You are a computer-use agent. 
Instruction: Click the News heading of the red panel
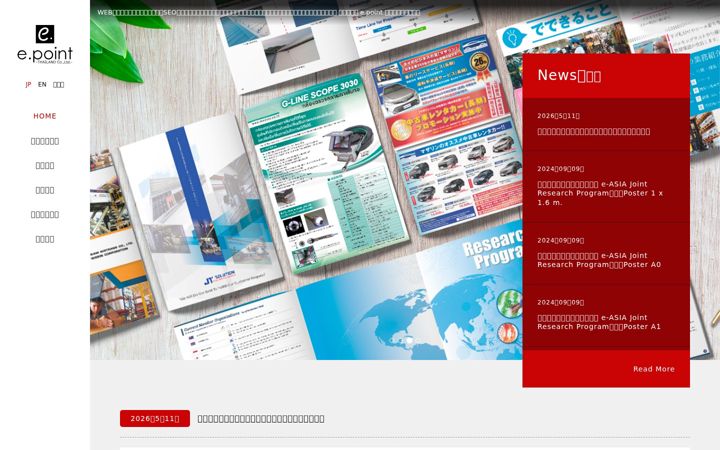click(569, 75)
